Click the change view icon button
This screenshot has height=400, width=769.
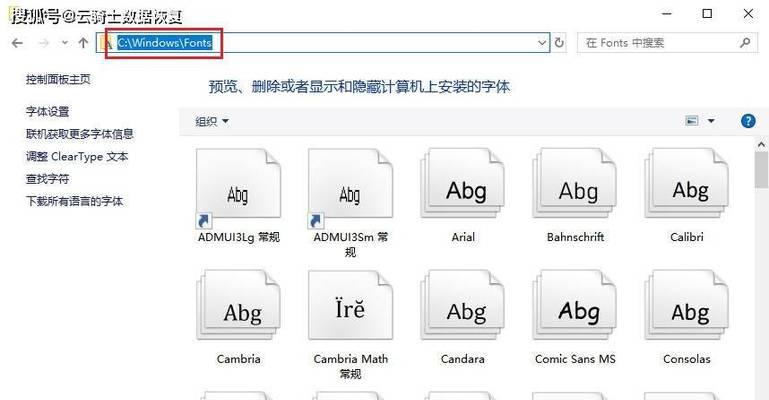pos(692,121)
